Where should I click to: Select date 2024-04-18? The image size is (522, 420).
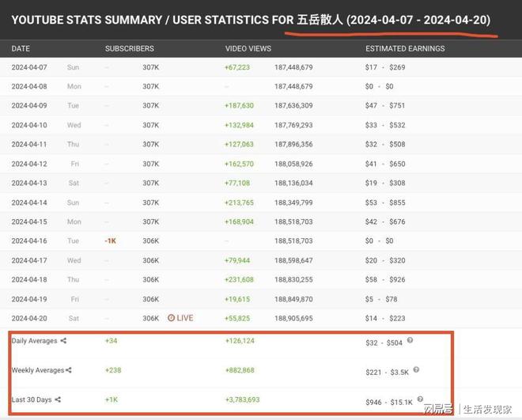pos(29,279)
